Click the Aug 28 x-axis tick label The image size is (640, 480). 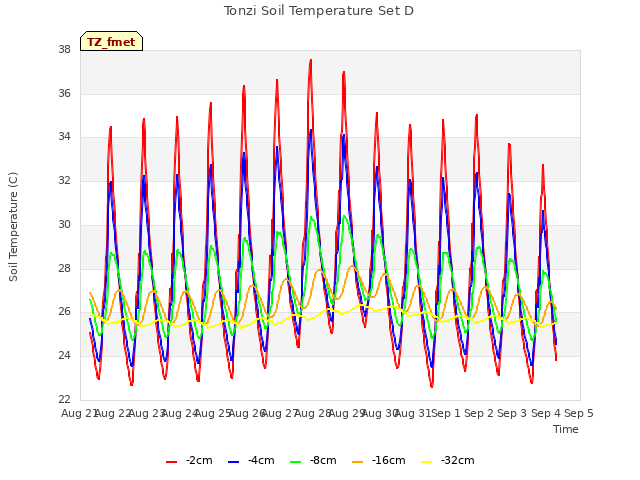[313, 413]
